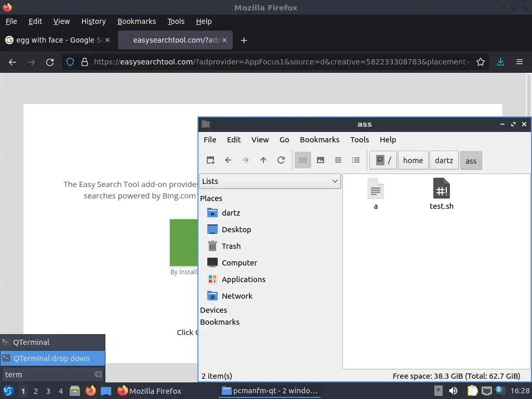Open the Firefox View menu

[61, 21]
